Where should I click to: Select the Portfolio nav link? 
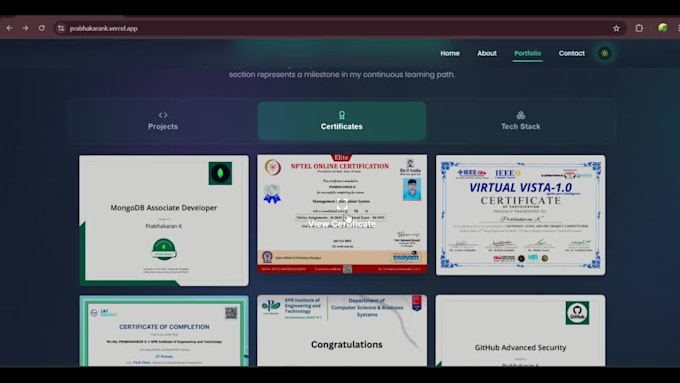coord(527,53)
